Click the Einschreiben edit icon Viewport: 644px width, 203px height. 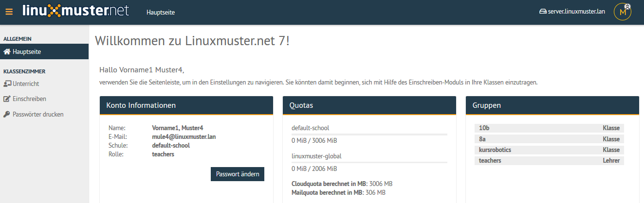(x=7, y=99)
